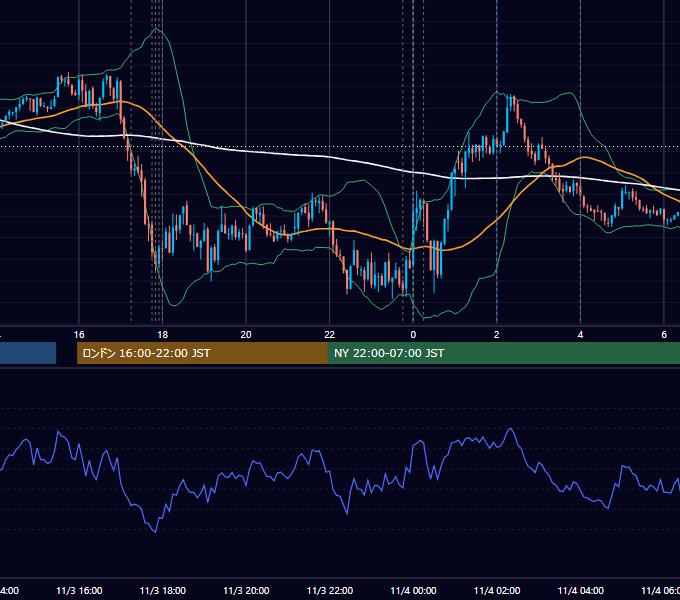Click the upper axis hour label 16
The height and width of the screenshot is (600, 680).
(x=79, y=335)
